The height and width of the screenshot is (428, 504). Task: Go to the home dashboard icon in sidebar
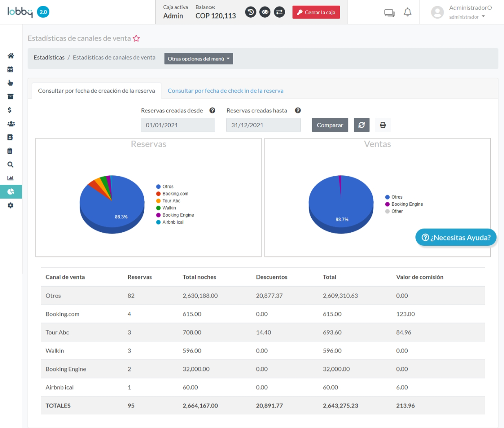[11, 56]
